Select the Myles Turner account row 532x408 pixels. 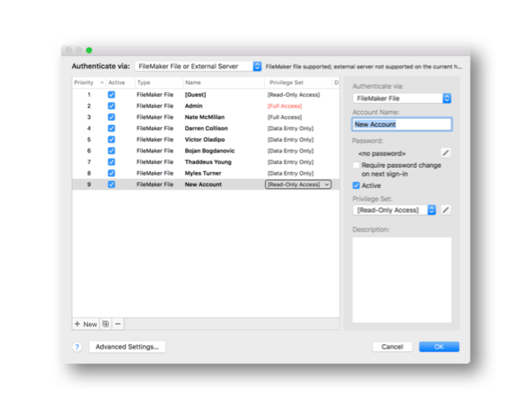[206, 173]
